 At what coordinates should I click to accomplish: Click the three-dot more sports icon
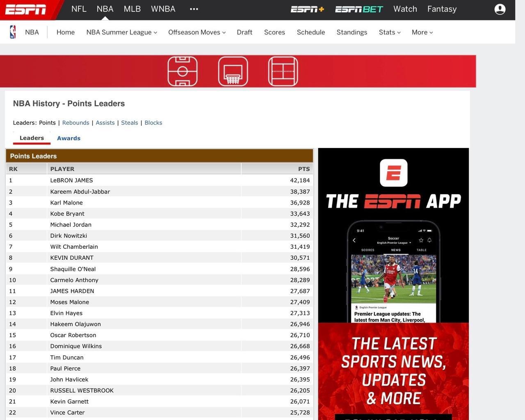pyautogui.click(x=194, y=9)
